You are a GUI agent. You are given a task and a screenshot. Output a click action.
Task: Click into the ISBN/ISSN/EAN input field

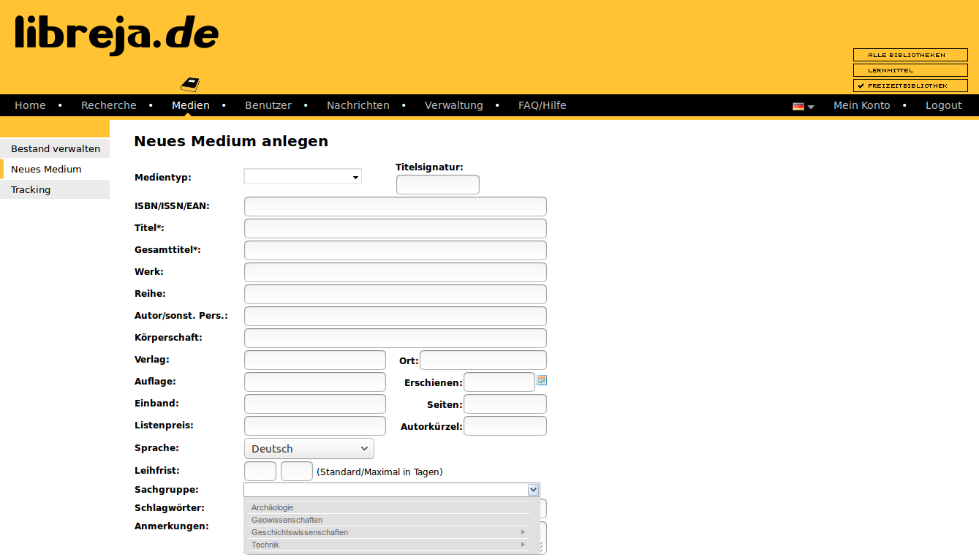click(395, 206)
